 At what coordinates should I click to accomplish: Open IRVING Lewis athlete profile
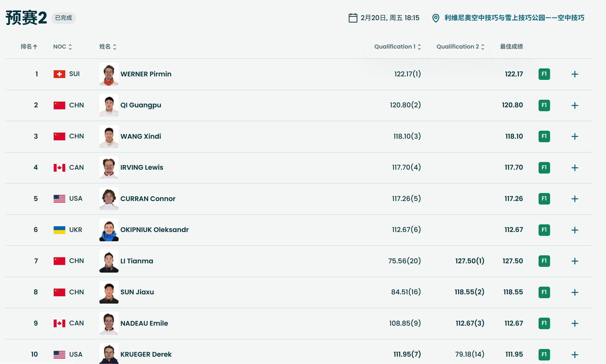pos(142,167)
